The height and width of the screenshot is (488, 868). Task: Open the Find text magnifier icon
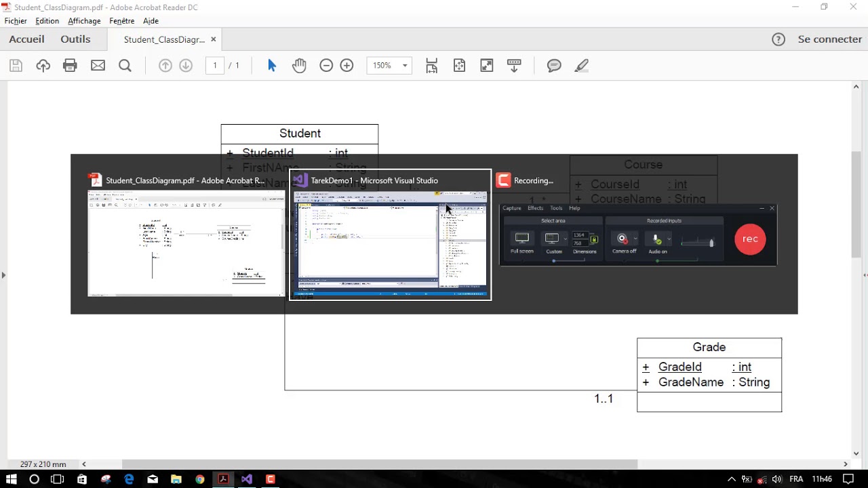(x=125, y=66)
